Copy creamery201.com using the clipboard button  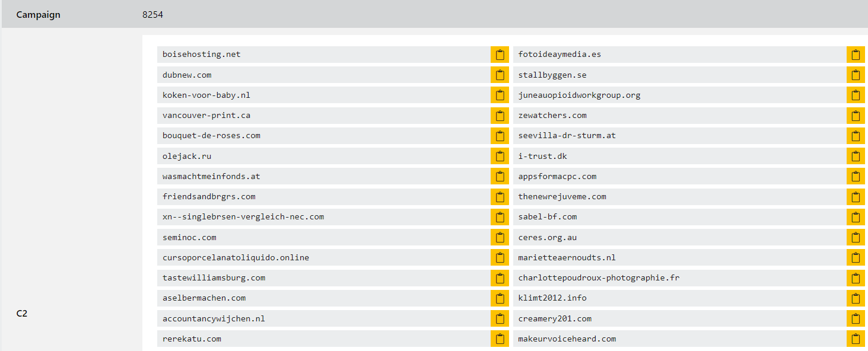tap(855, 319)
